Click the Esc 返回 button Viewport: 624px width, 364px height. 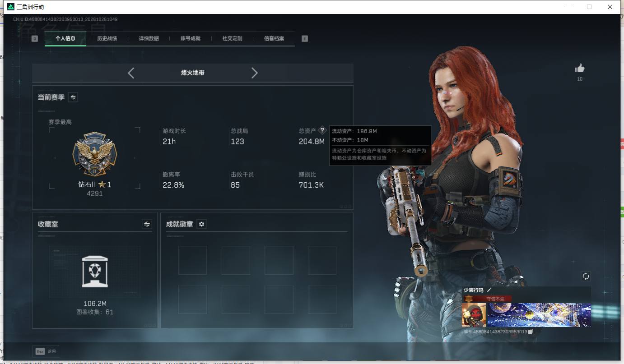pos(46,351)
